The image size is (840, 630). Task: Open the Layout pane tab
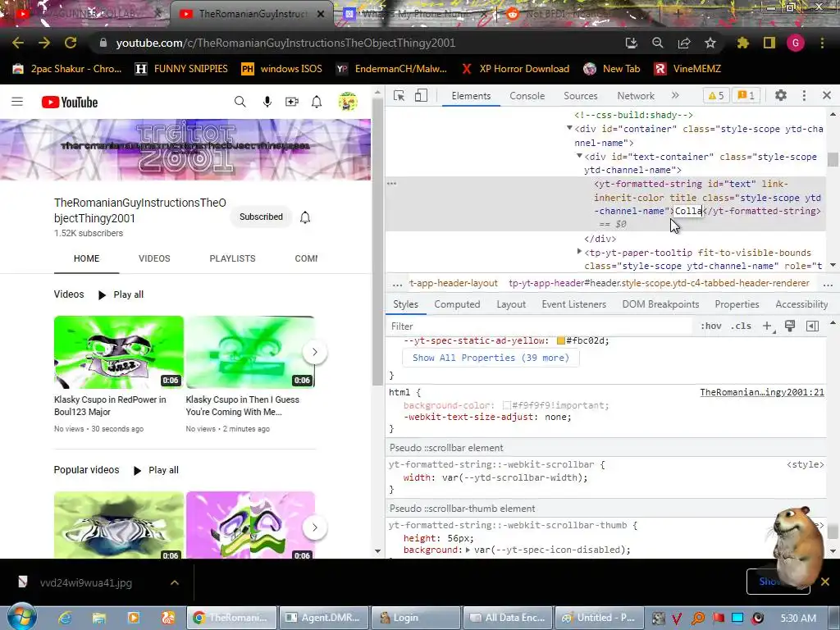coord(511,304)
